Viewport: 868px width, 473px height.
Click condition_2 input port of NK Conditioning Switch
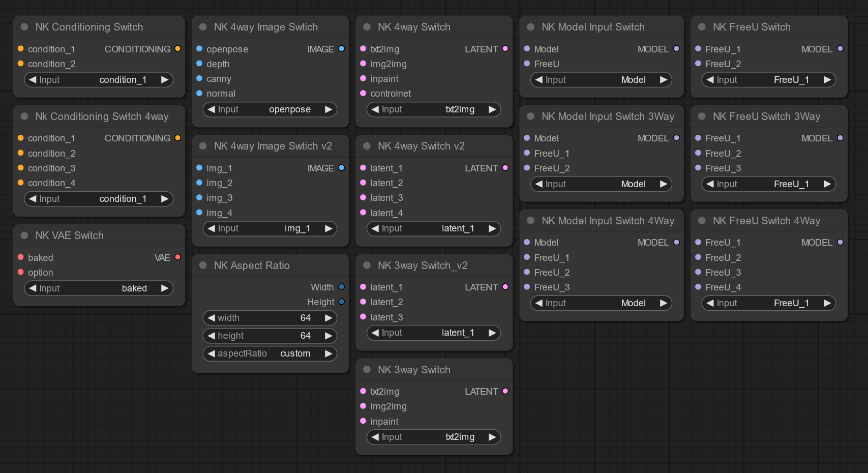click(x=21, y=64)
